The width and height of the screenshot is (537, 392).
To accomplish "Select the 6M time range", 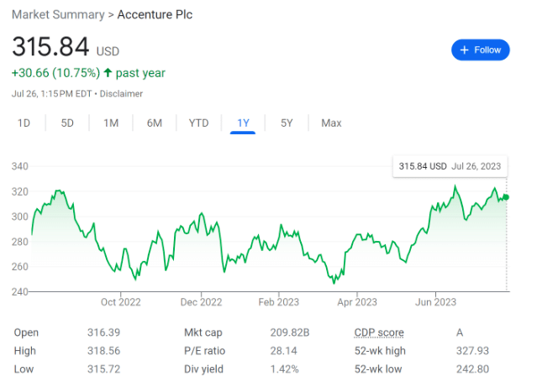I will pyautogui.click(x=155, y=123).
